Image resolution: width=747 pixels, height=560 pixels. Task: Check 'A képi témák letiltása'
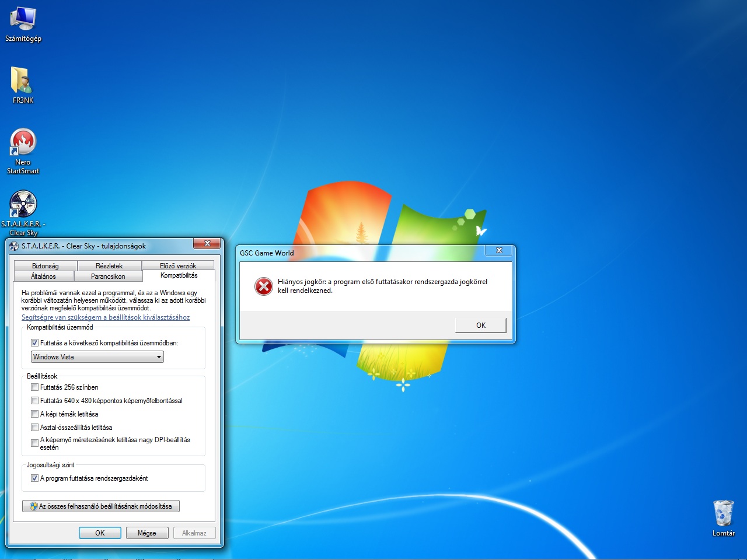(34, 414)
